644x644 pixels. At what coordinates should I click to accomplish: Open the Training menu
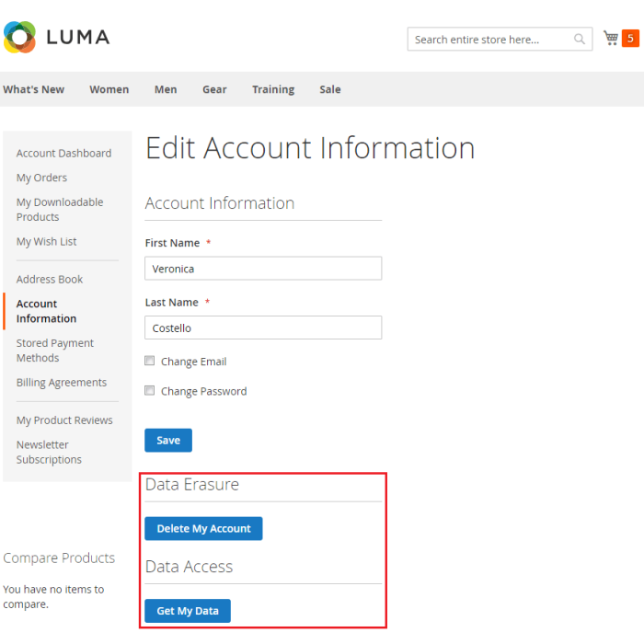(273, 89)
